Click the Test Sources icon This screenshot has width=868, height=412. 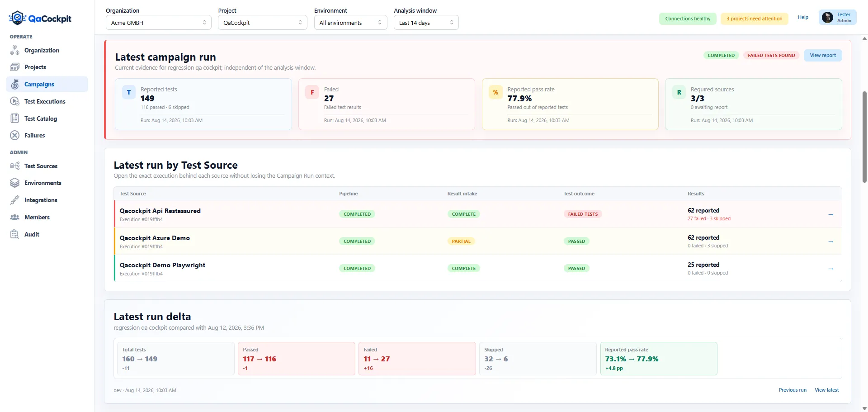pyautogui.click(x=15, y=166)
